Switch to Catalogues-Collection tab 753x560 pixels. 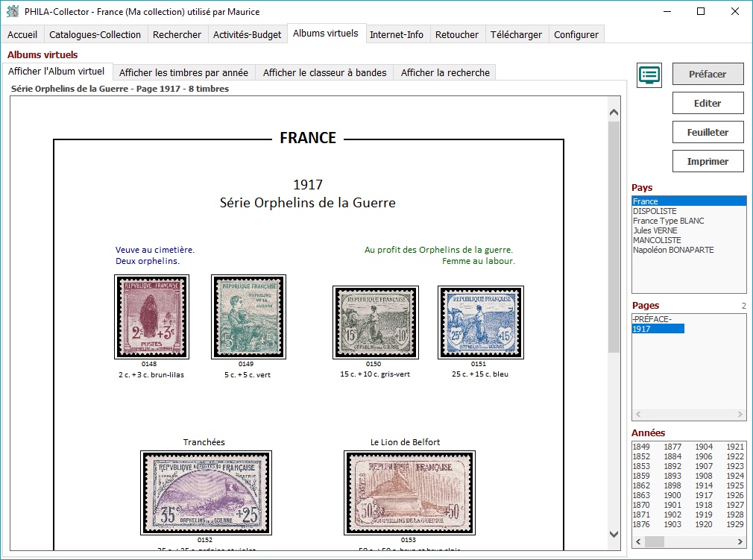[x=95, y=34]
